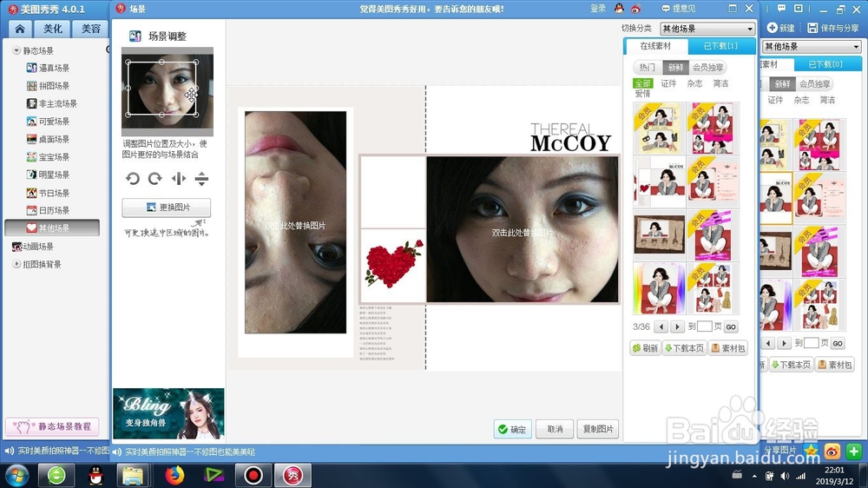Open 节日场景 scene category

pyautogui.click(x=48, y=193)
